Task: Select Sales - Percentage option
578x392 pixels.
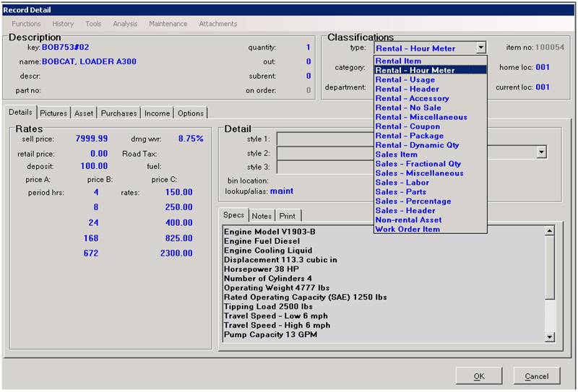Action: (x=430, y=201)
